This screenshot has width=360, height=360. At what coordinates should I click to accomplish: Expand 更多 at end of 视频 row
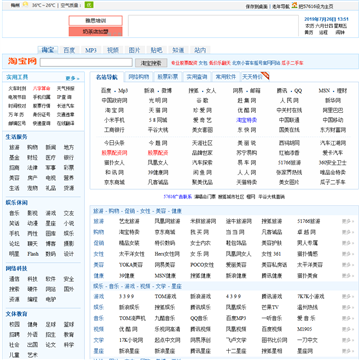pyautogui.click(x=348, y=329)
